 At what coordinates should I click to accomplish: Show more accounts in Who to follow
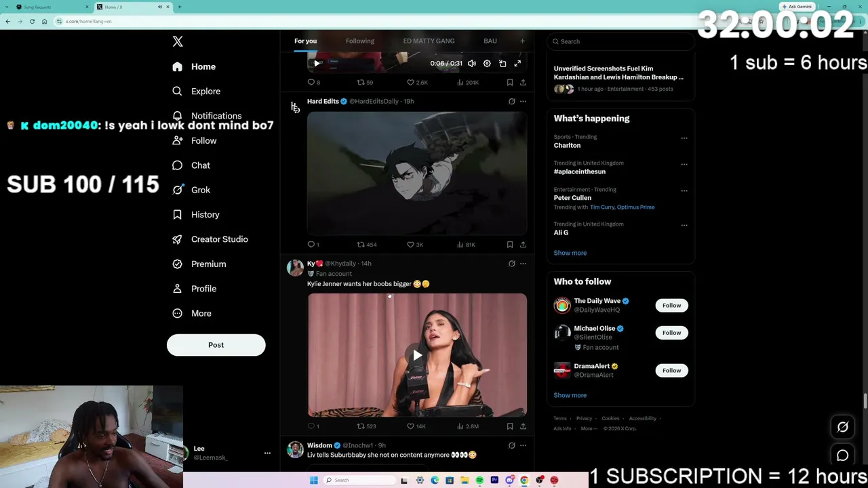point(570,395)
